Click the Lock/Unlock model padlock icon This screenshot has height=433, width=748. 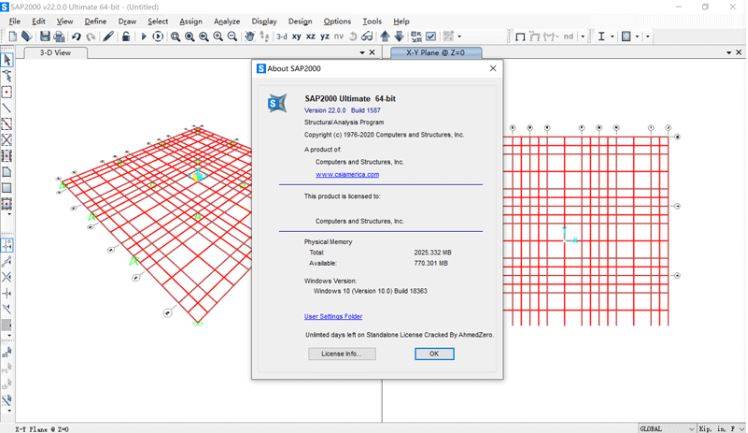125,36
